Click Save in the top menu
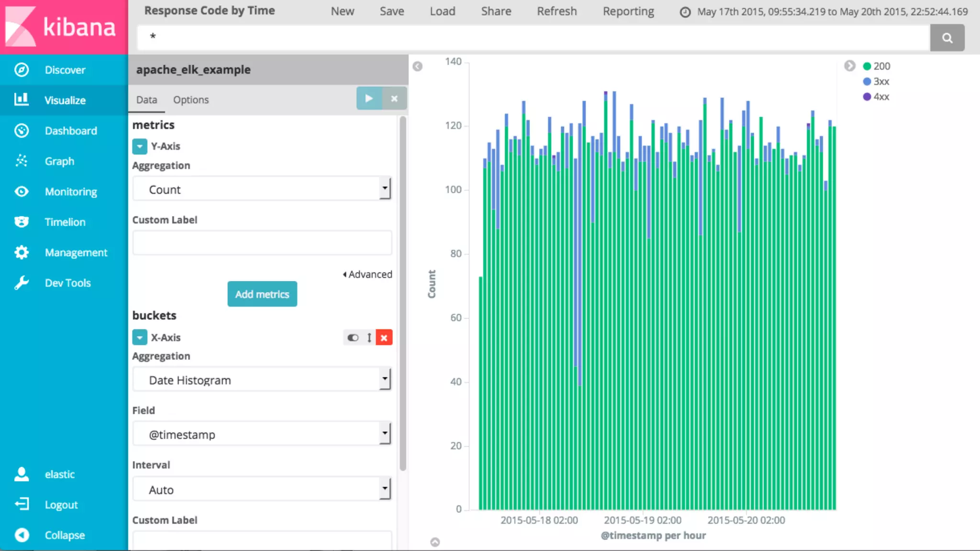980x551 pixels. click(x=391, y=11)
